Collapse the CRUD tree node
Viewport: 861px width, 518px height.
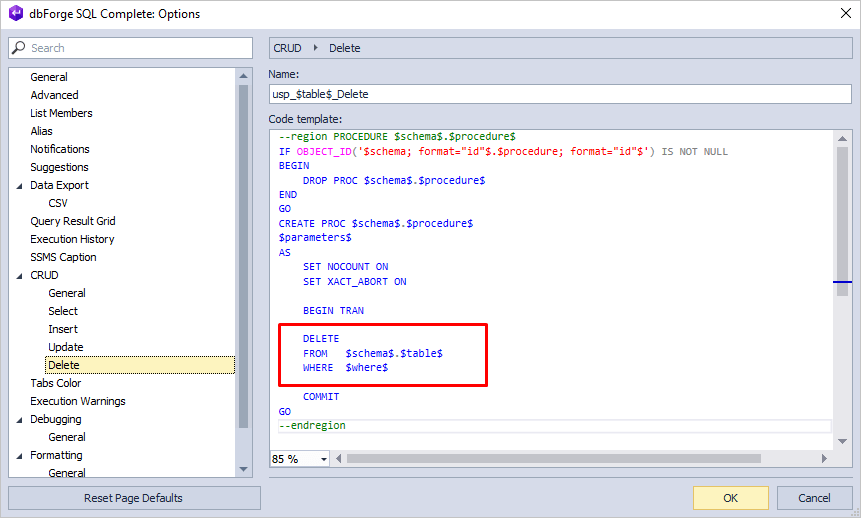click(x=19, y=276)
